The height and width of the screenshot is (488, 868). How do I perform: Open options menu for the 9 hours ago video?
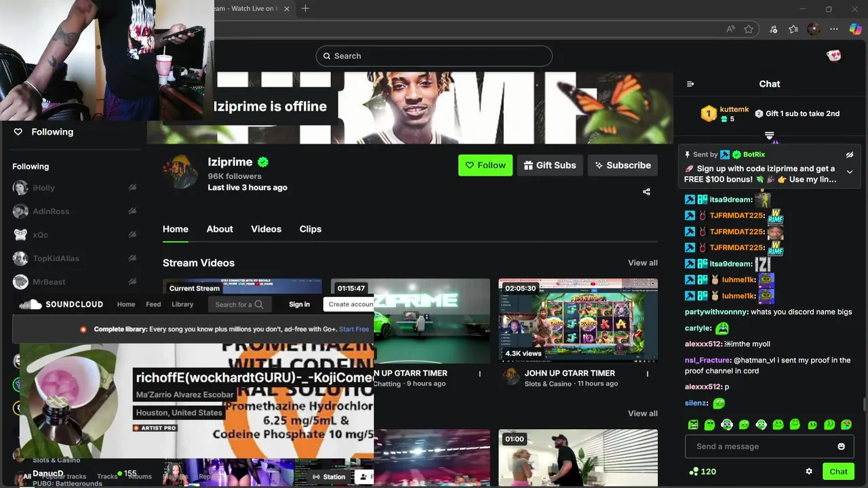pyautogui.click(x=479, y=373)
